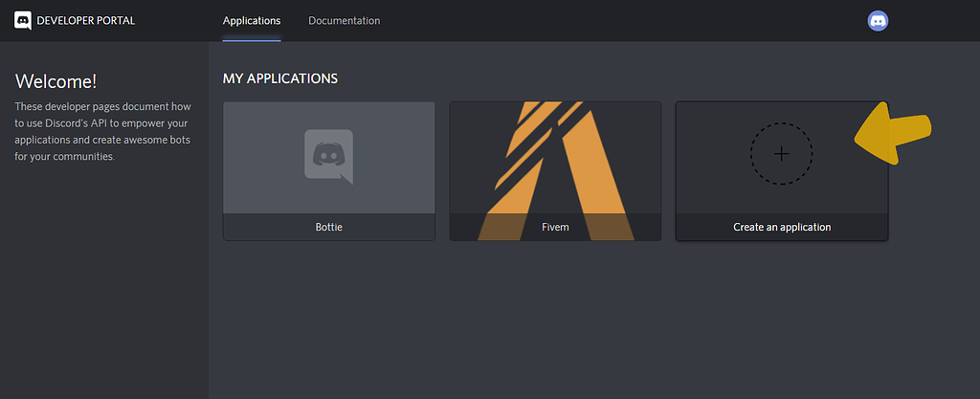Open the user avatar profile menu
Viewport: 980px width, 399px height.
pyautogui.click(x=878, y=21)
